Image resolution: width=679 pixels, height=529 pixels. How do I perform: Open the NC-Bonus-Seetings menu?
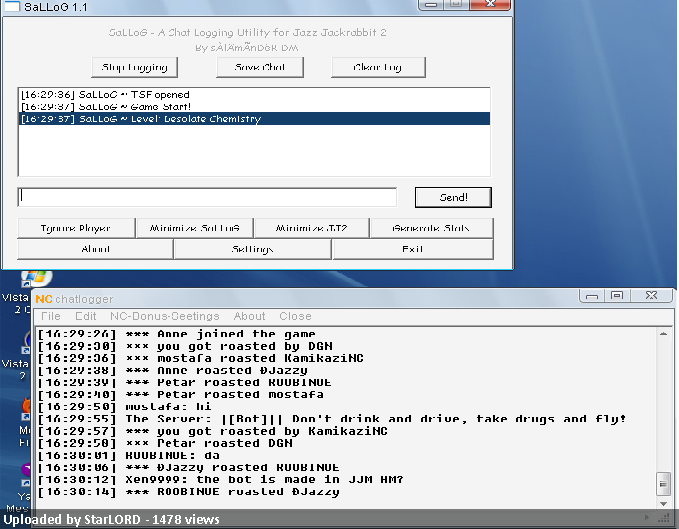(x=165, y=316)
